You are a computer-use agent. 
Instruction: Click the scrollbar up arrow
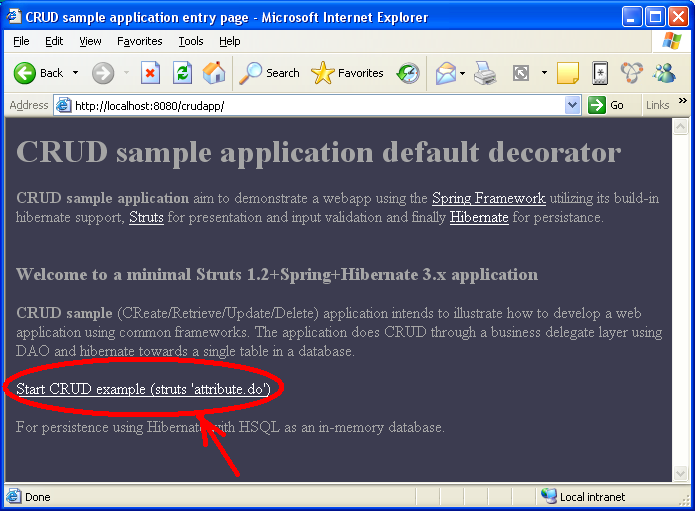(680, 127)
